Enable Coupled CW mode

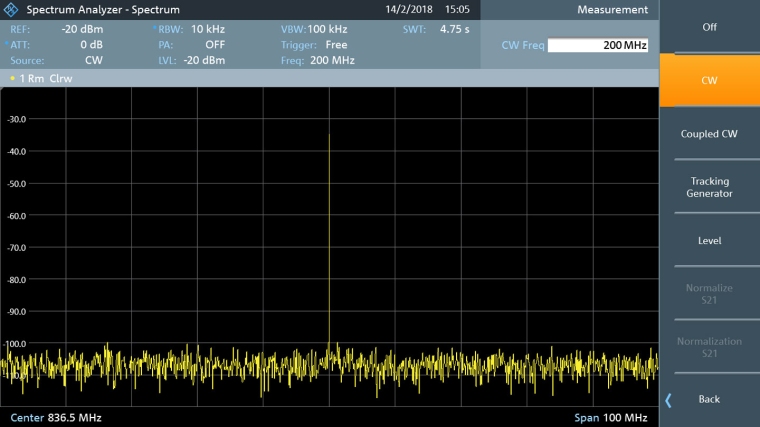[x=709, y=134]
